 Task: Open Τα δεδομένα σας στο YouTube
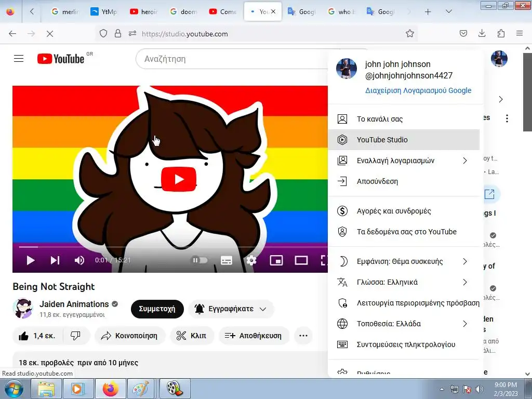(404, 232)
